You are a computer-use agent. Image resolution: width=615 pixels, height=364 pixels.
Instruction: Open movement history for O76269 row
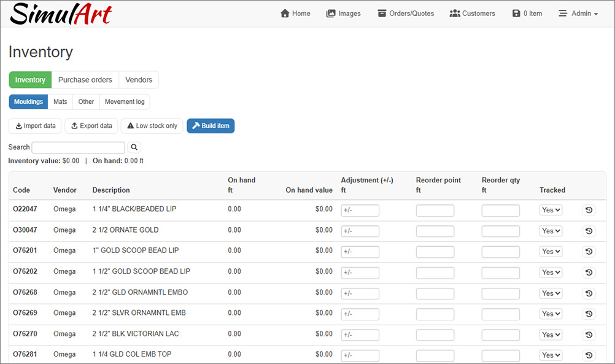[x=589, y=314]
